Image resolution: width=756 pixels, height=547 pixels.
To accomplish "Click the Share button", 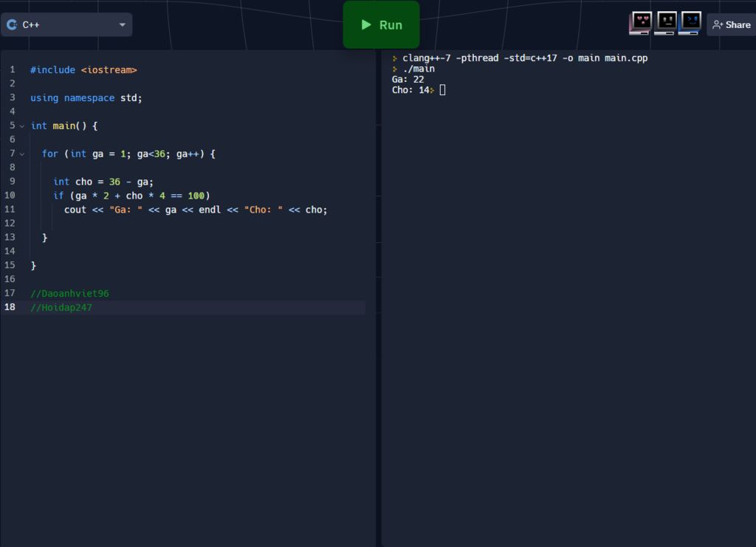I will pyautogui.click(x=731, y=25).
